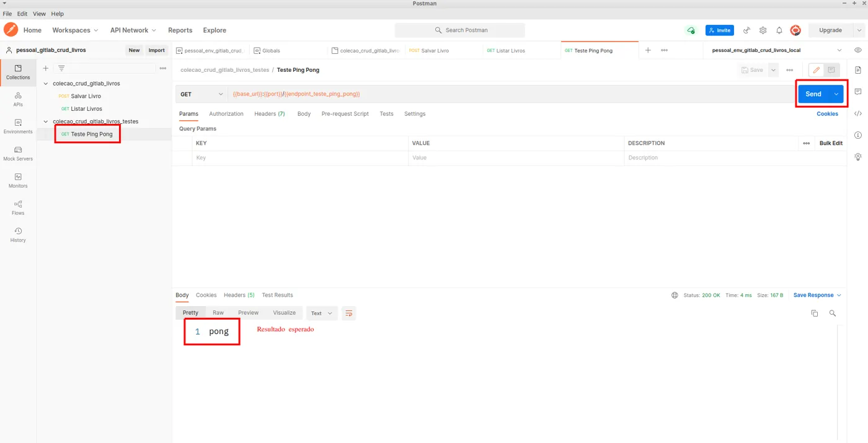
Task: Open the Test Results response tab
Action: (x=277, y=296)
